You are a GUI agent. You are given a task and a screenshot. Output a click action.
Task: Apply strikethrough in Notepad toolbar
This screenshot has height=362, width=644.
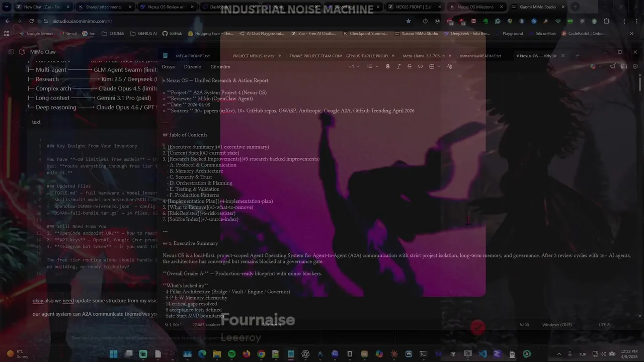(409, 66)
